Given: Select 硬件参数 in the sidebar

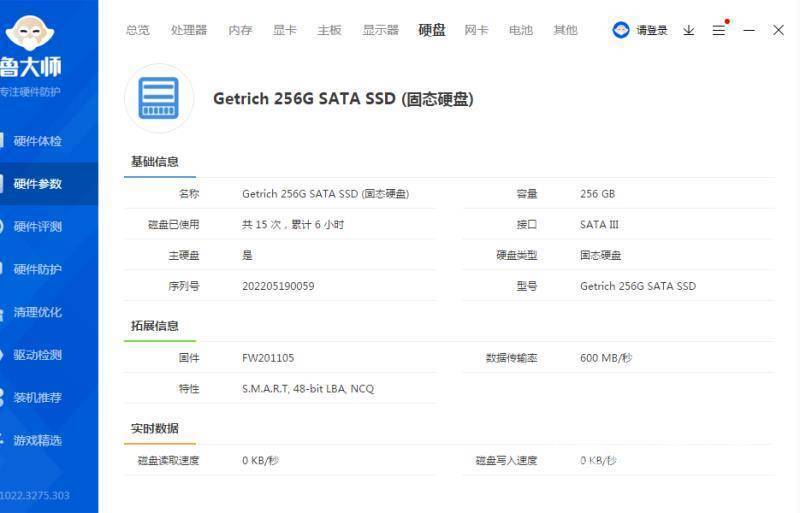Looking at the screenshot, I should [x=49, y=184].
